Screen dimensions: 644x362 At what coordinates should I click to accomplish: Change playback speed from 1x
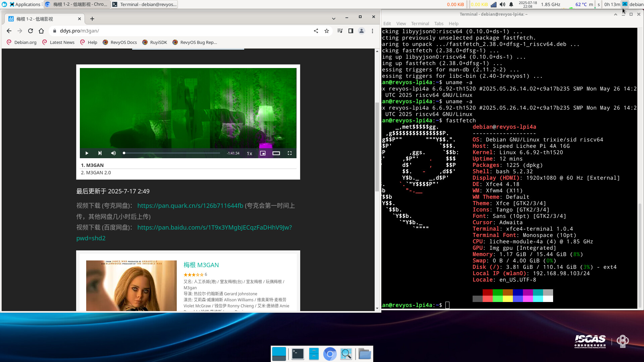(x=250, y=154)
